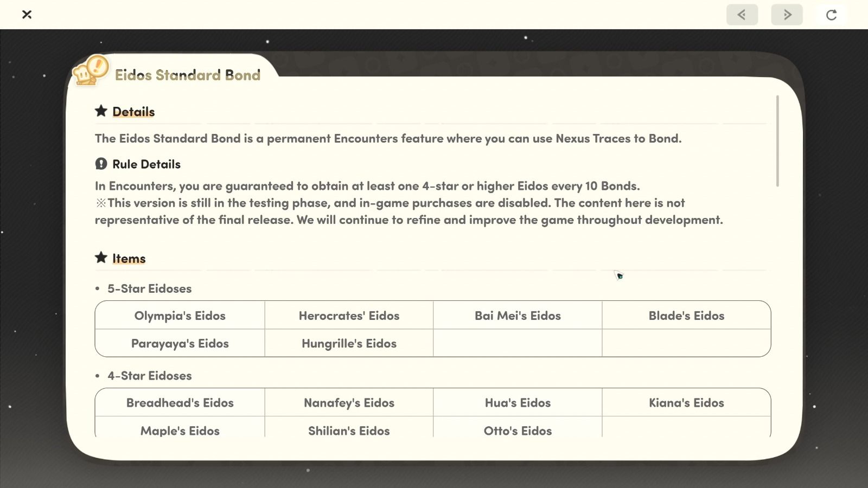Click the Eidos Standard Bond mascot icon

point(91,70)
